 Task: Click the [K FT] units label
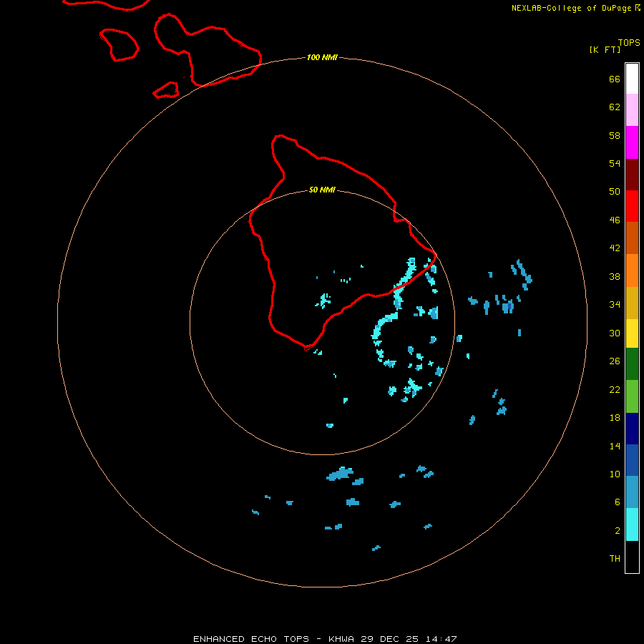(x=605, y=49)
